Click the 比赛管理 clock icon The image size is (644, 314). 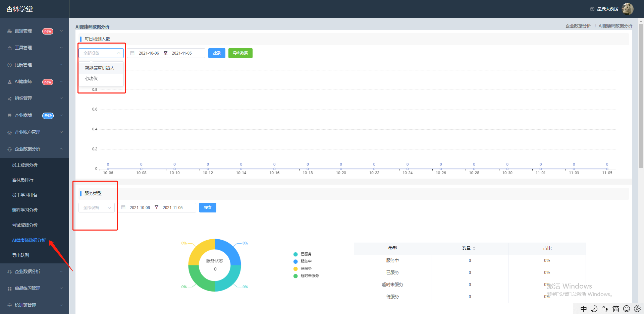coord(9,65)
